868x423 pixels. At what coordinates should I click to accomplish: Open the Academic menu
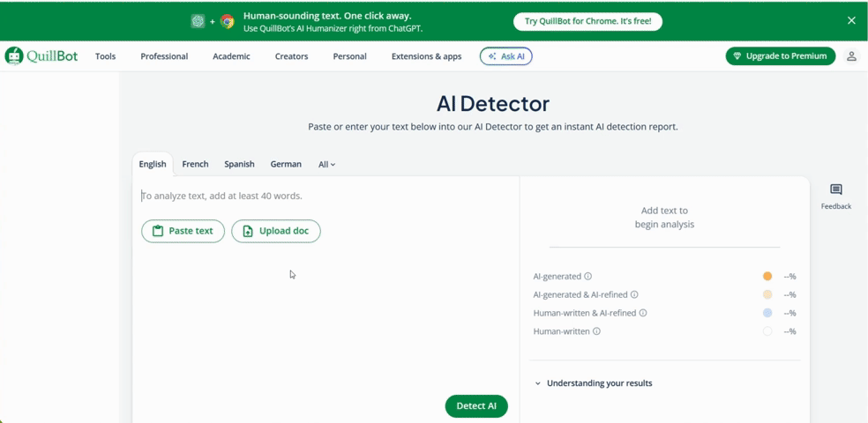[231, 56]
